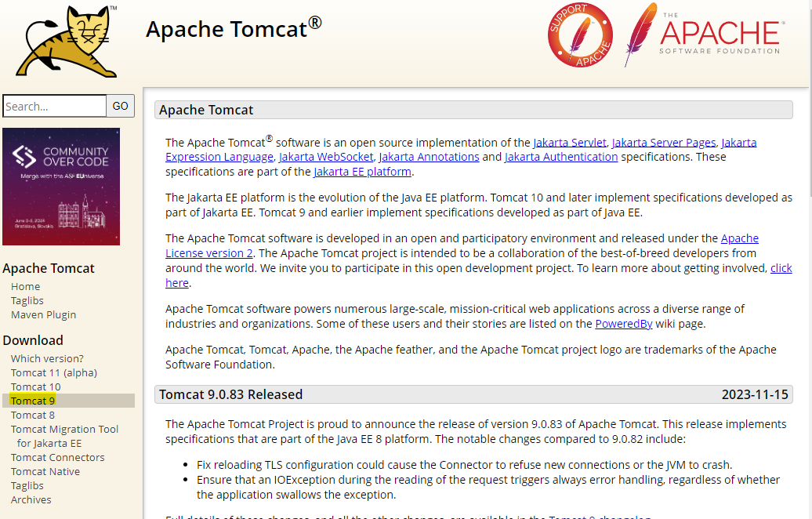Open Tomcat Connectors download link
Viewport: 812px width, 519px height.
[57, 457]
